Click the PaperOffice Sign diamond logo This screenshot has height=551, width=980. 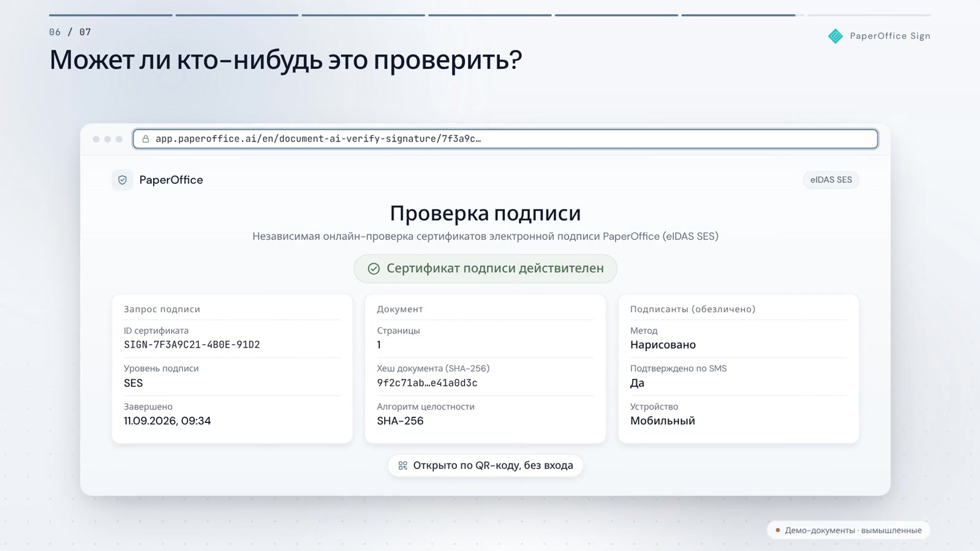835,36
